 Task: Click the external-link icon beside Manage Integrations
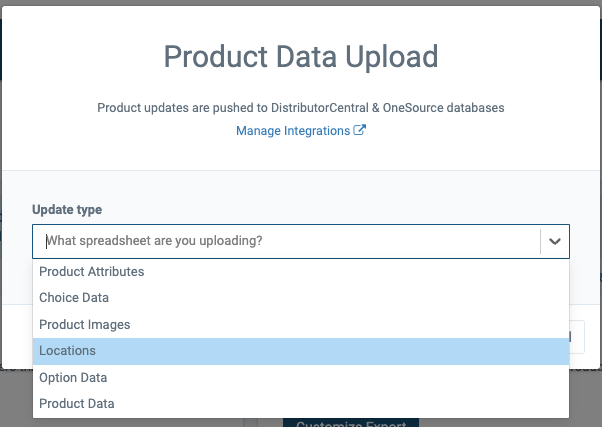(x=359, y=130)
